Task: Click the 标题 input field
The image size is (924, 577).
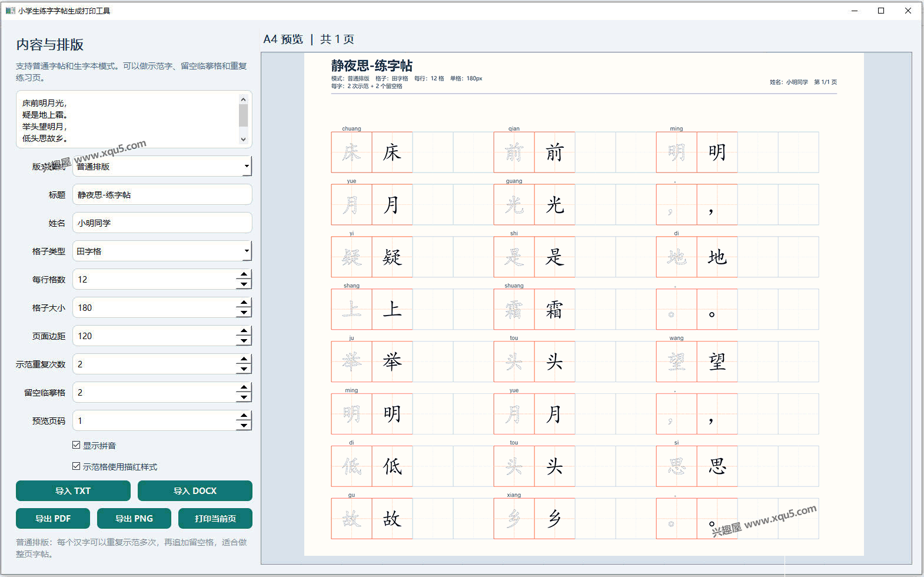Action: [162, 195]
